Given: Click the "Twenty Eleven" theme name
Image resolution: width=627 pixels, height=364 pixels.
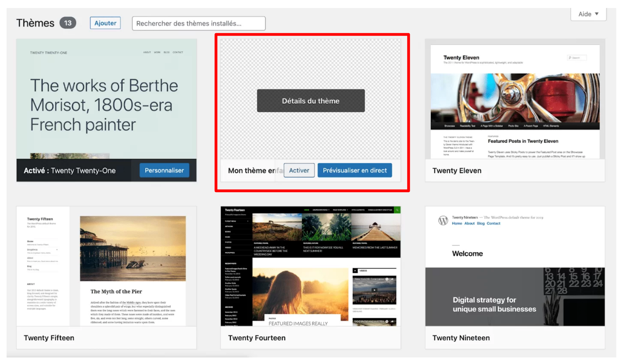Looking at the screenshot, I should click(457, 170).
